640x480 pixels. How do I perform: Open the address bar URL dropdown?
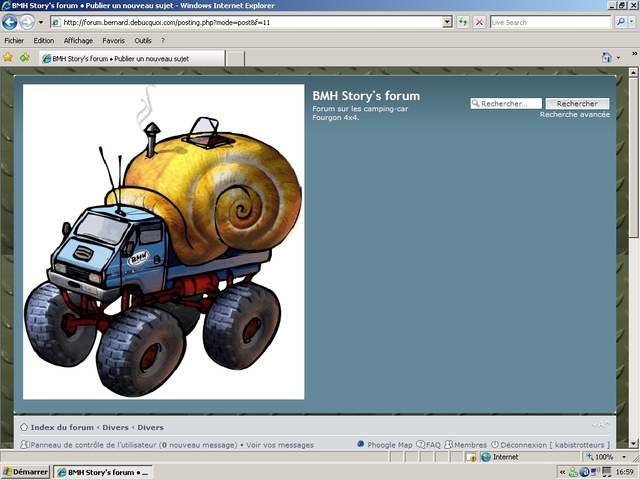tap(446, 22)
